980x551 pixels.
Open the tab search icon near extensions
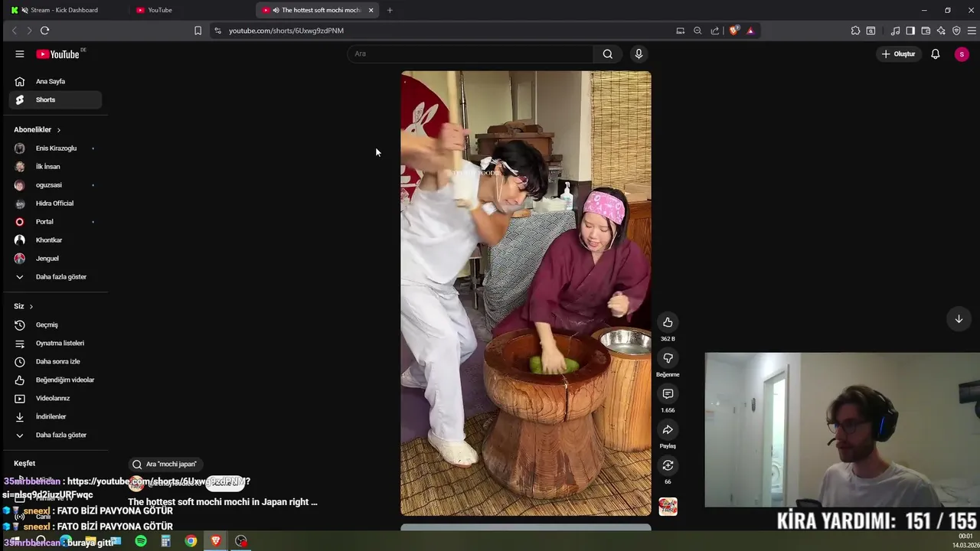pyautogui.click(x=871, y=31)
